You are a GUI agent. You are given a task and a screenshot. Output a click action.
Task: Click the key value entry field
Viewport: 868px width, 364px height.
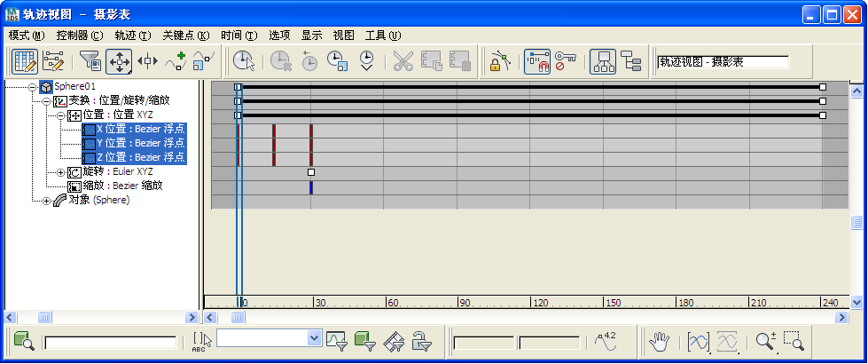[550, 343]
